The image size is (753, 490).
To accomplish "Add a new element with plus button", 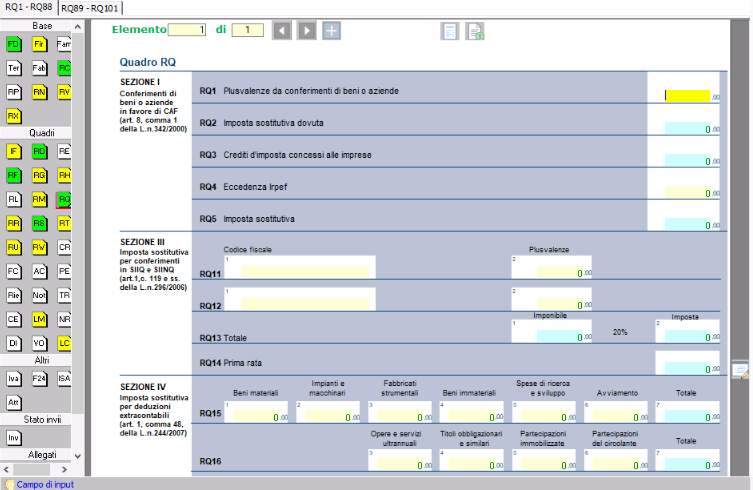I will [331, 31].
